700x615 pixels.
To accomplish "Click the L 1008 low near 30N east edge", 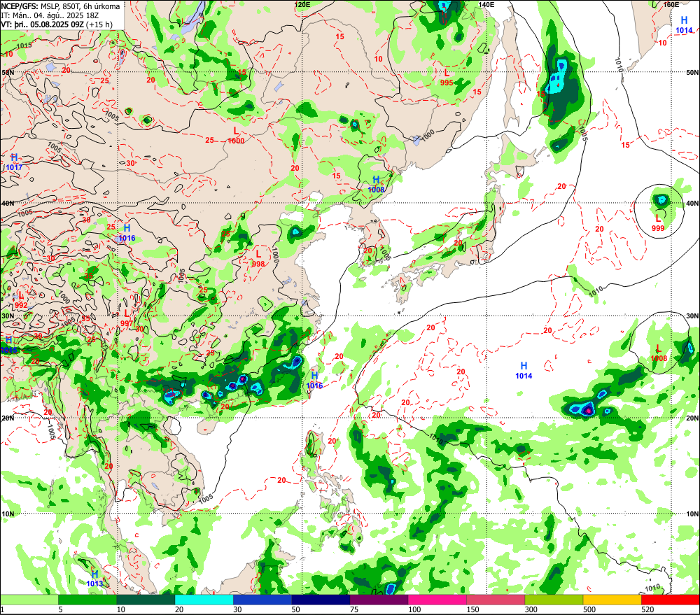I will coord(659,353).
